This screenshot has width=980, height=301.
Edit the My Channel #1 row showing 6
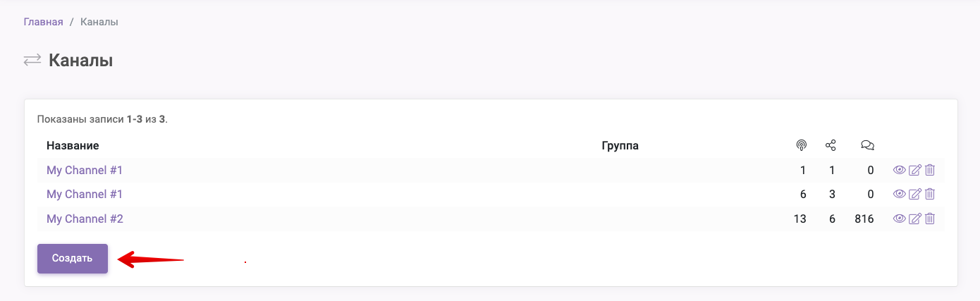[x=915, y=194]
